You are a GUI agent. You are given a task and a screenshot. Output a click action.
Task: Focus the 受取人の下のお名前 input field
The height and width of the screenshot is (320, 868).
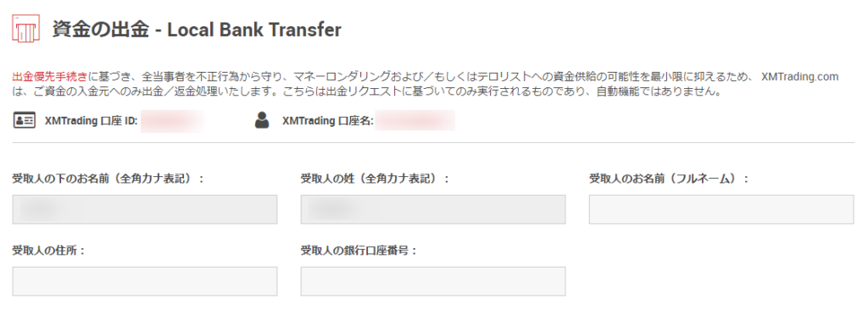[144, 209]
